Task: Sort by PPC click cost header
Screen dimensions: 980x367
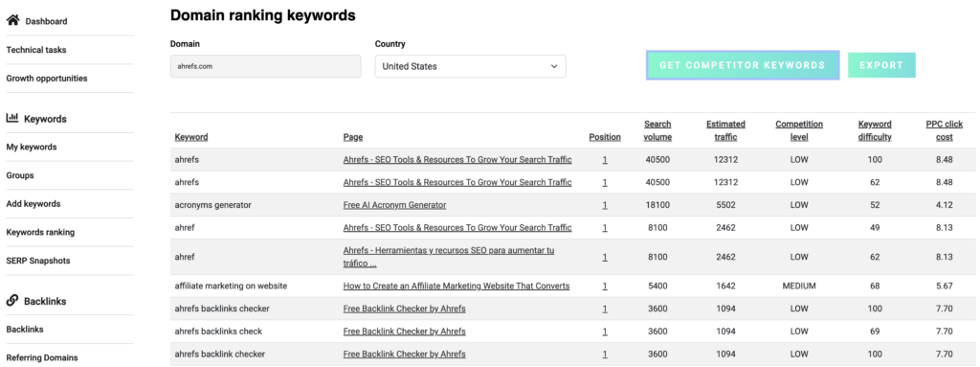Action: click(x=945, y=130)
